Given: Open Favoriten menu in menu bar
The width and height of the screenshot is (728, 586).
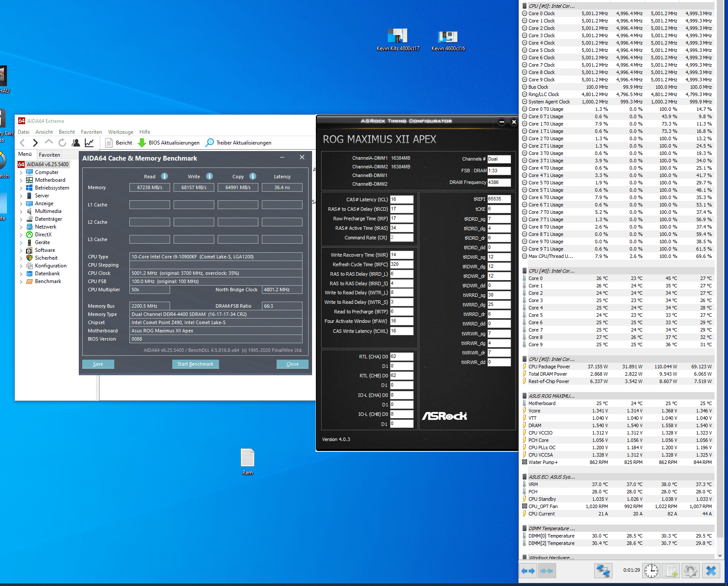Looking at the screenshot, I should point(91,132).
